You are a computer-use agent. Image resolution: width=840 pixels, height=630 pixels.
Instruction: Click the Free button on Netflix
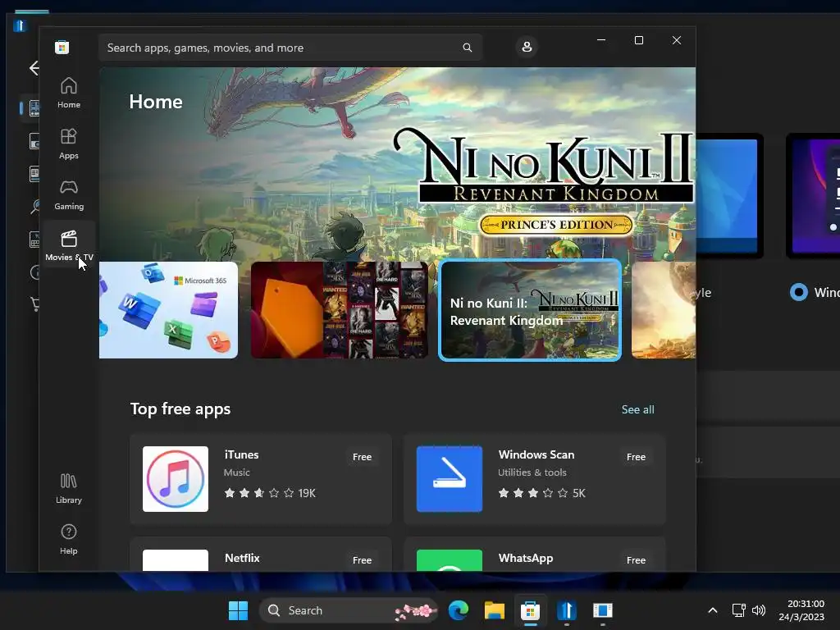362,559
